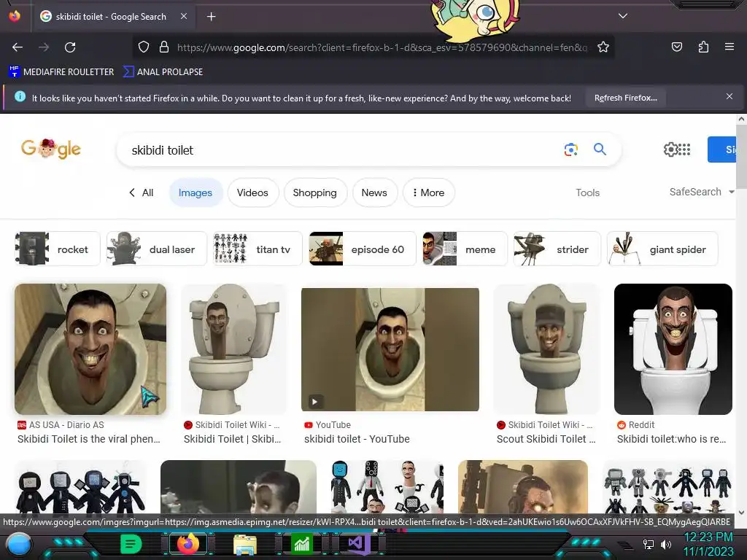The image size is (747, 560).
Task: Open 'skibidi toilet - YouTube' title link
Action: click(357, 439)
